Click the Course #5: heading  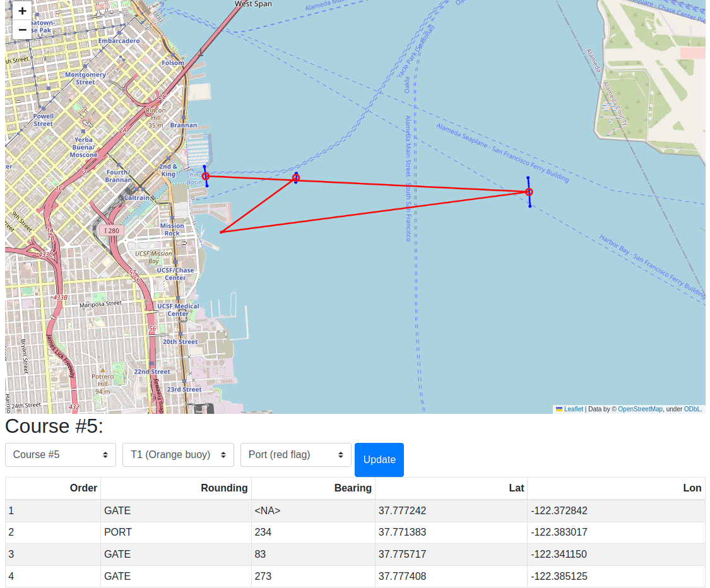(54, 426)
